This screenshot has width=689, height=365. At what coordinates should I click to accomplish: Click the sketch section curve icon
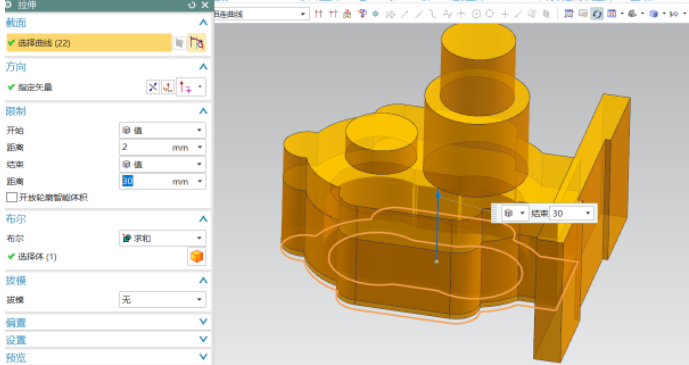[x=196, y=43]
